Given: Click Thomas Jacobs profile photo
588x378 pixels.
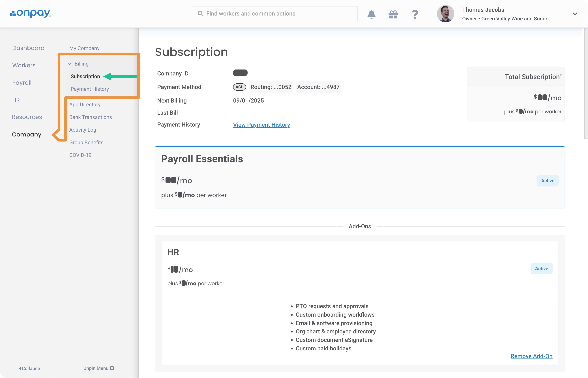Looking at the screenshot, I should [445, 14].
